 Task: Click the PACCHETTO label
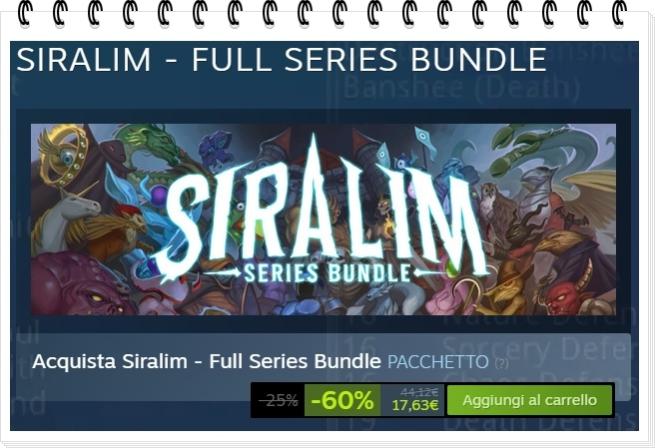pos(438,362)
